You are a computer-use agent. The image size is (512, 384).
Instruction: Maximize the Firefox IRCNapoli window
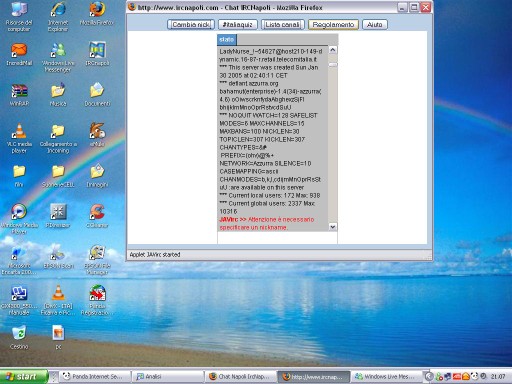(x=414, y=7)
